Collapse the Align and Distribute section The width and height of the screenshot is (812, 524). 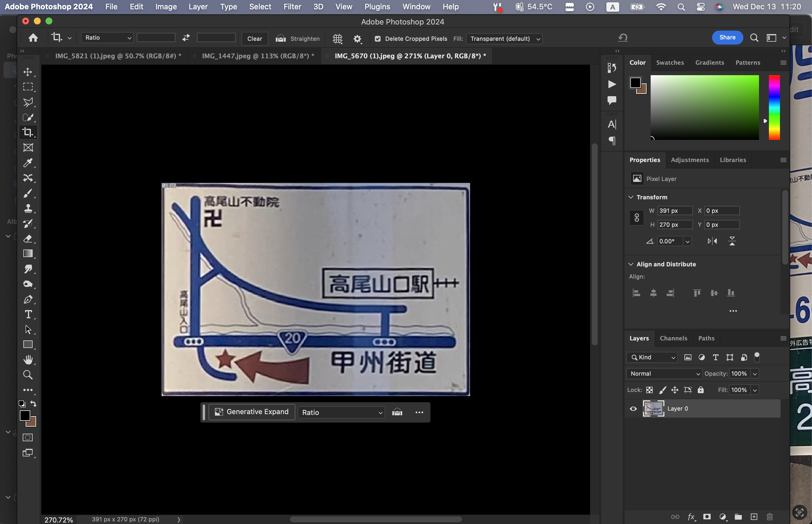tap(631, 264)
